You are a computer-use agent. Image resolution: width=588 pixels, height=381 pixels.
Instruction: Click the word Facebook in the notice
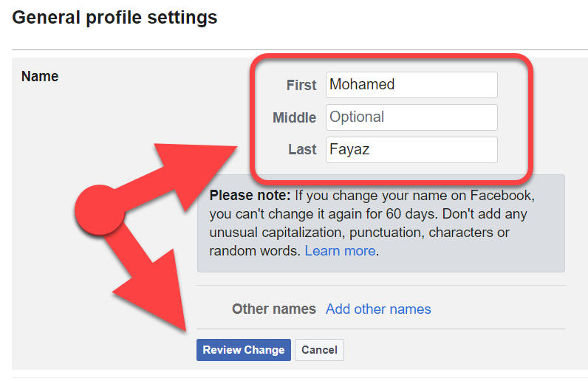pos(501,196)
